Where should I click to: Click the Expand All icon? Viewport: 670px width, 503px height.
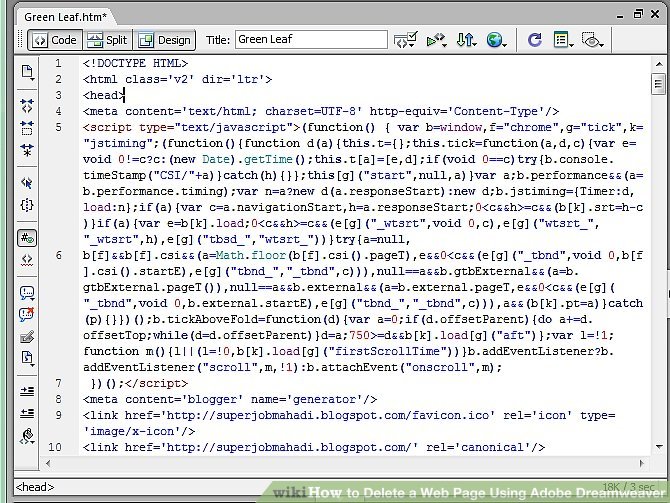click(27, 151)
